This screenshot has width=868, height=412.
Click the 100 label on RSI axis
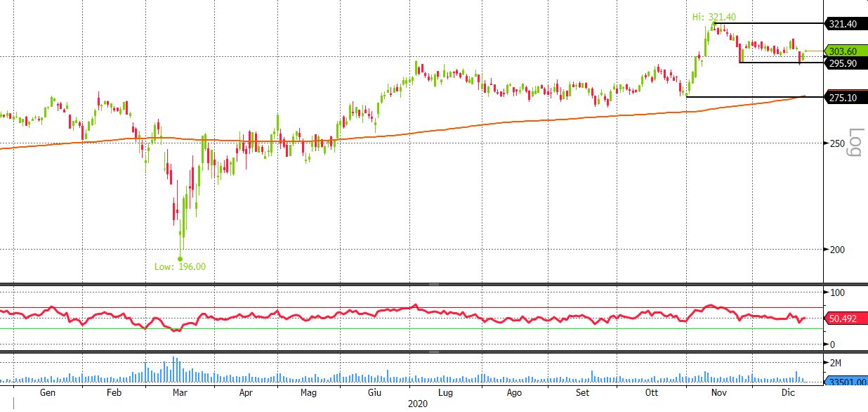tap(838, 292)
